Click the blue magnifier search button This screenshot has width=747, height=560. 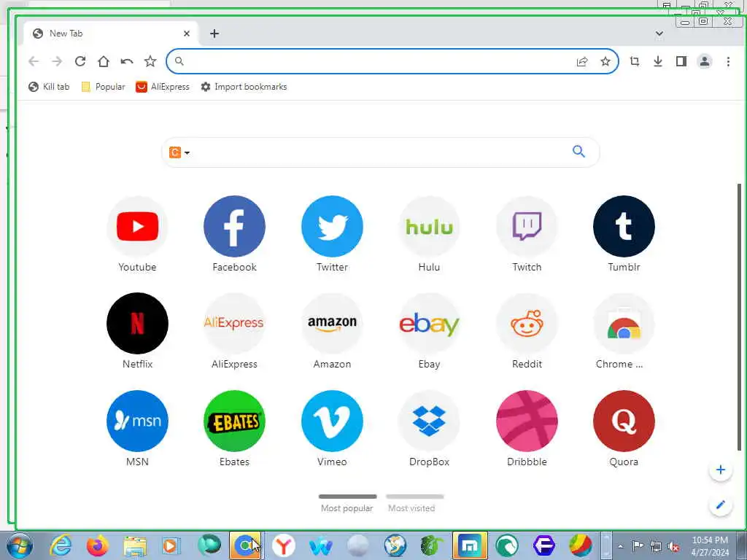pos(578,152)
